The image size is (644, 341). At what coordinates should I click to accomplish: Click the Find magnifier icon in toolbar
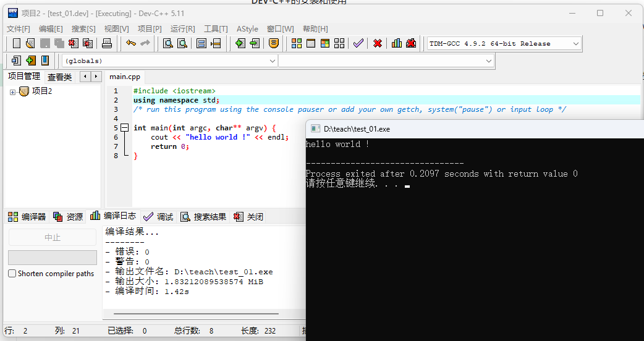(167, 43)
